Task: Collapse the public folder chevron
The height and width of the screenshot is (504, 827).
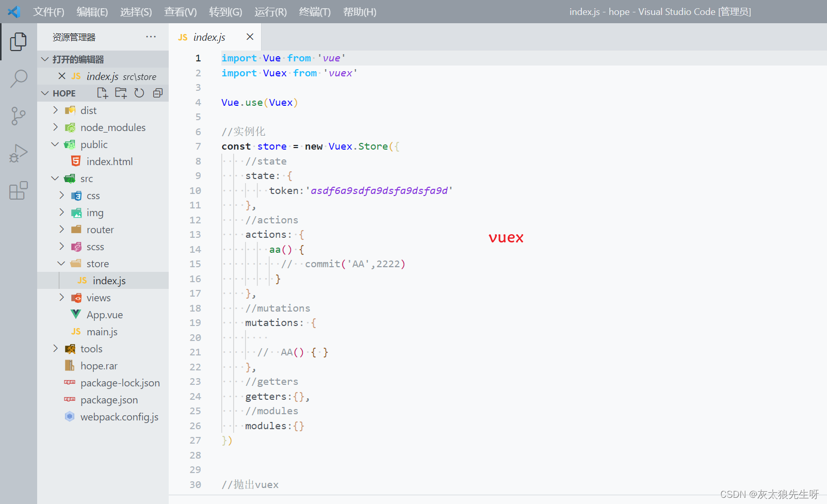Action: pos(55,144)
